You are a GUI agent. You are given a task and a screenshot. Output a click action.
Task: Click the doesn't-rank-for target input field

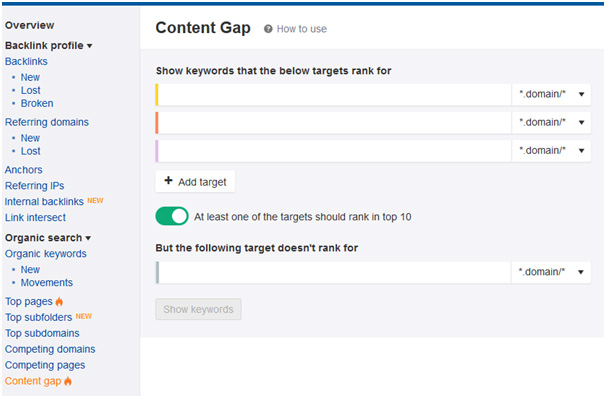pyautogui.click(x=334, y=272)
